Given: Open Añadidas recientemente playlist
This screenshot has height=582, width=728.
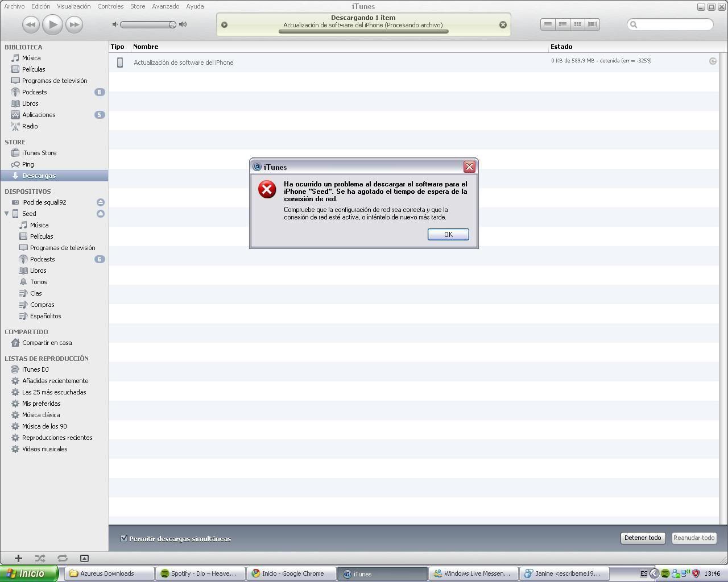Looking at the screenshot, I should pyautogui.click(x=54, y=381).
